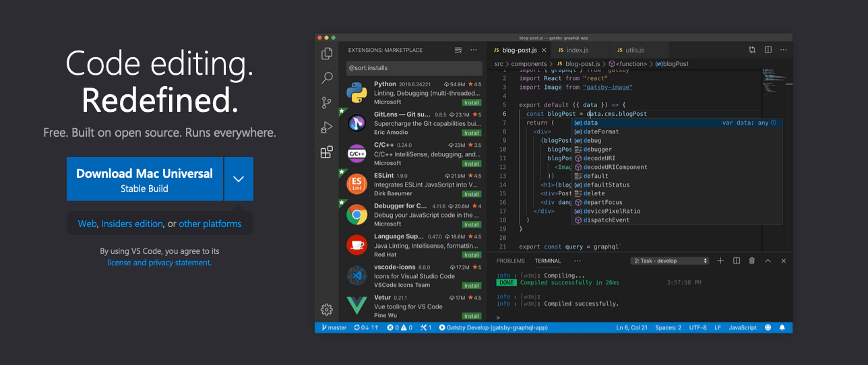Click the kill terminal trash icon
868x365 pixels.
tap(752, 261)
